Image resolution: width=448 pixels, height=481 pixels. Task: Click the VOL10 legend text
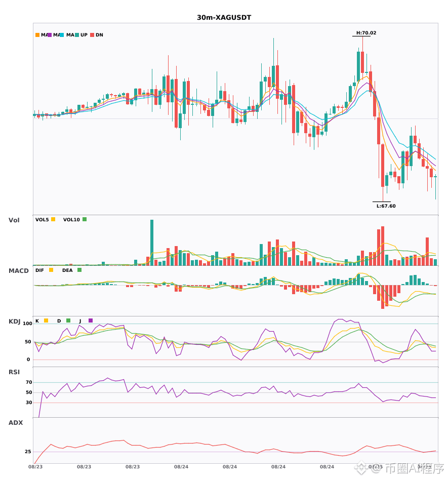tap(71, 220)
